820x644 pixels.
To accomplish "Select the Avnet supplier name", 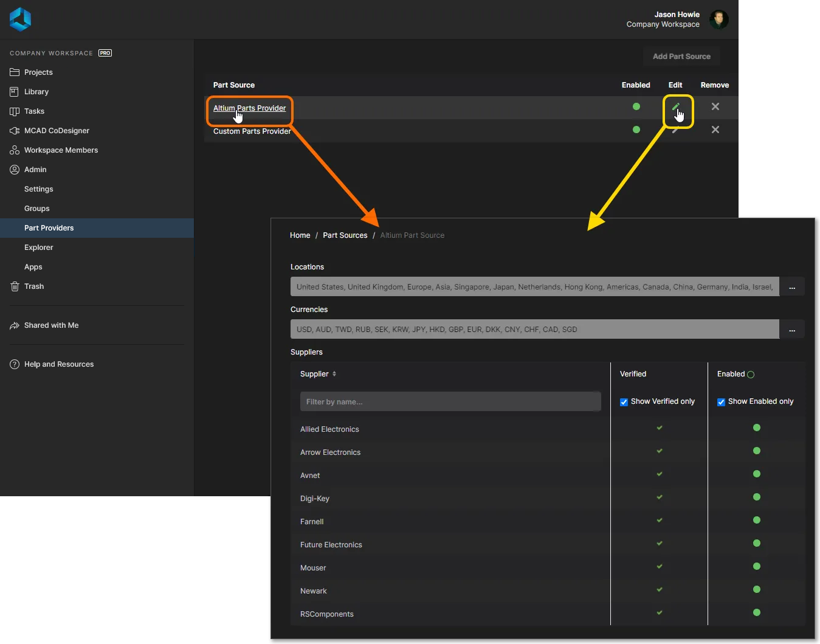I will tap(310, 476).
